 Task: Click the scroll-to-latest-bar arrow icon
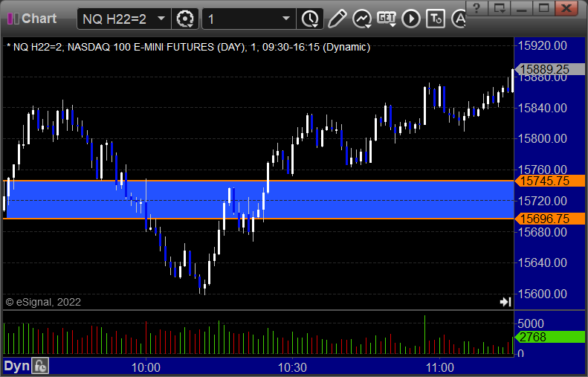click(505, 302)
